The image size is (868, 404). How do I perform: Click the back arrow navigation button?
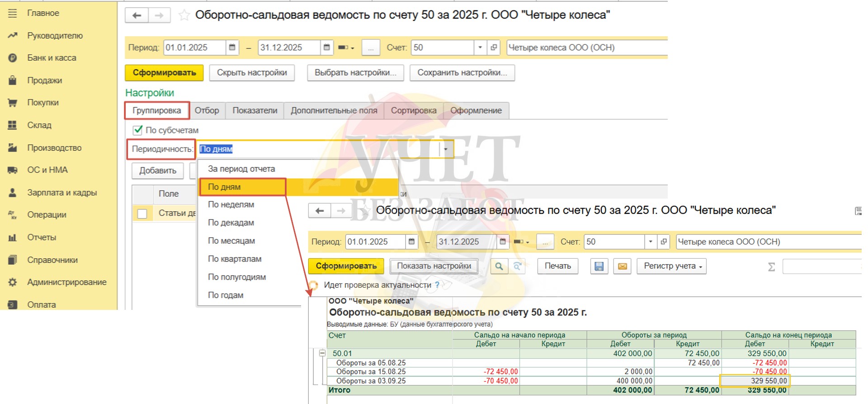137,15
